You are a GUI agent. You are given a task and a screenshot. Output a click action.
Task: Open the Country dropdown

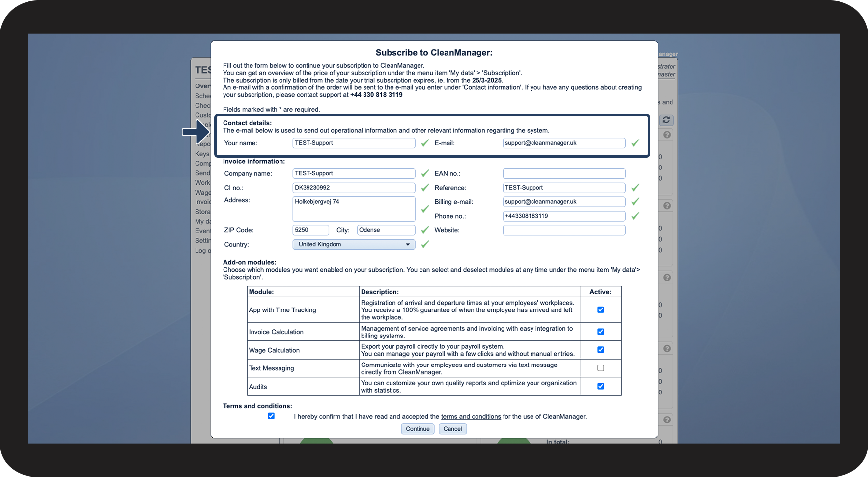pyautogui.click(x=354, y=244)
